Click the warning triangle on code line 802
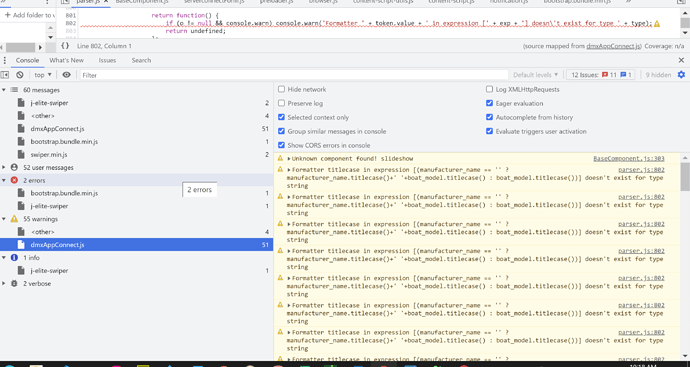 coord(657,24)
